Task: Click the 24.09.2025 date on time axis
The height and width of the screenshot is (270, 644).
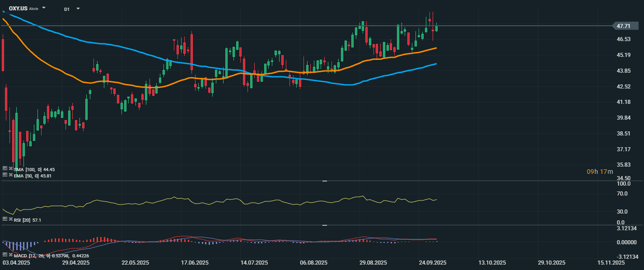Action: (432, 263)
